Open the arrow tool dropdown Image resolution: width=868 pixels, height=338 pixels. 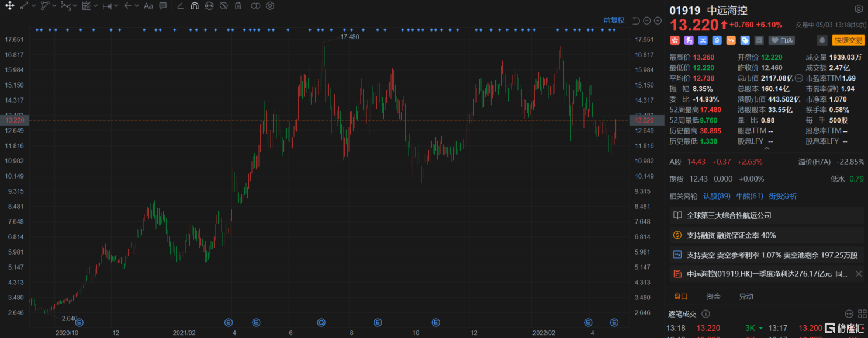136,6
